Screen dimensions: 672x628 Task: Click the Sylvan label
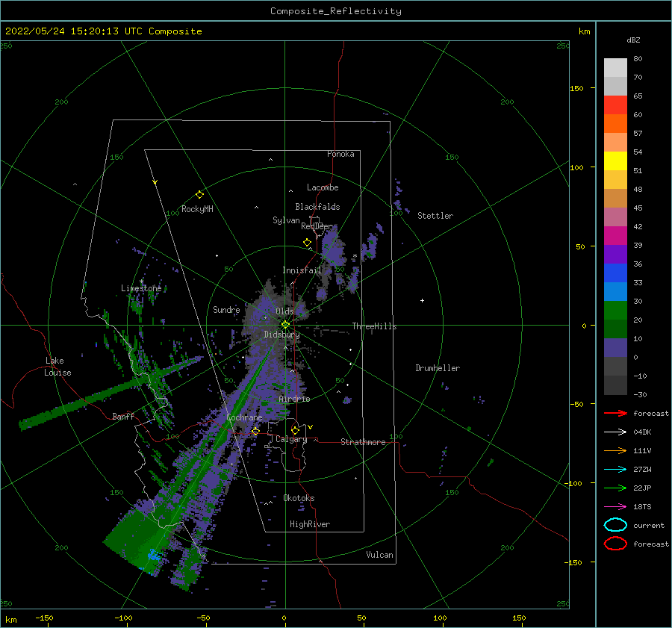286,220
